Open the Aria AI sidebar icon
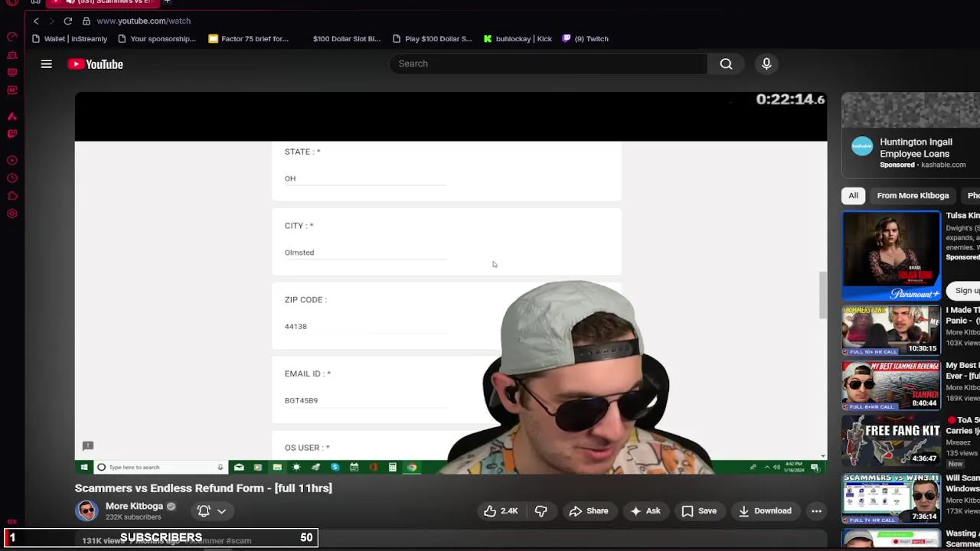The width and height of the screenshot is (980, 551). point(12,116)
